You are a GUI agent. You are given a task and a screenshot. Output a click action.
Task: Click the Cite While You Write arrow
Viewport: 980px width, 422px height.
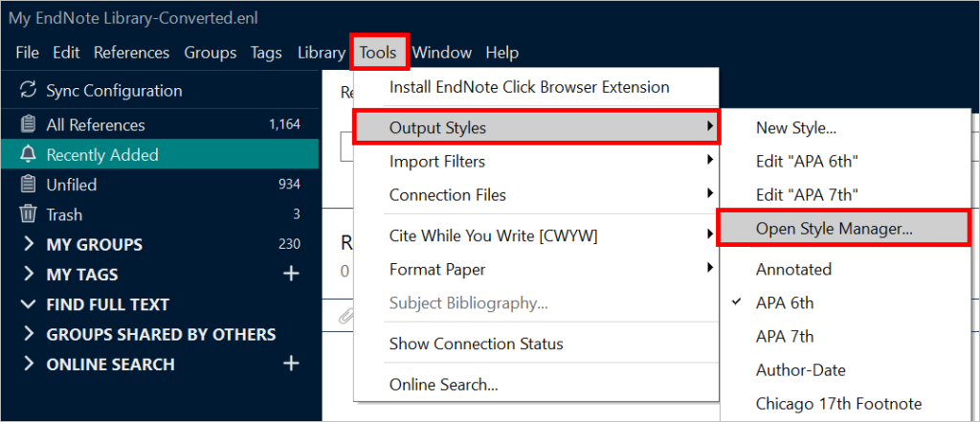[x=709, y=234]
